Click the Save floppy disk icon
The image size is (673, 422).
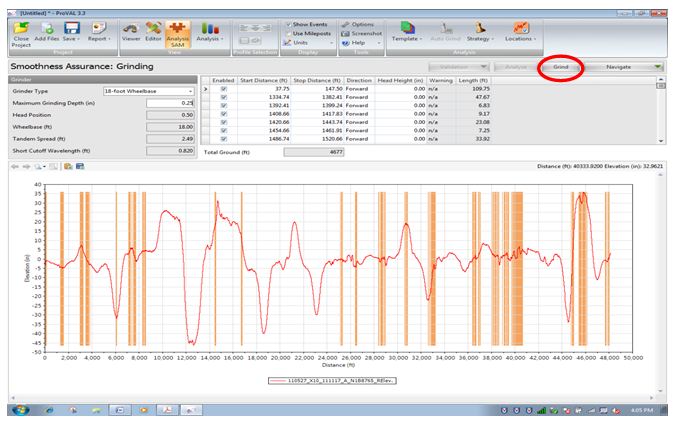tap(71, 28)
